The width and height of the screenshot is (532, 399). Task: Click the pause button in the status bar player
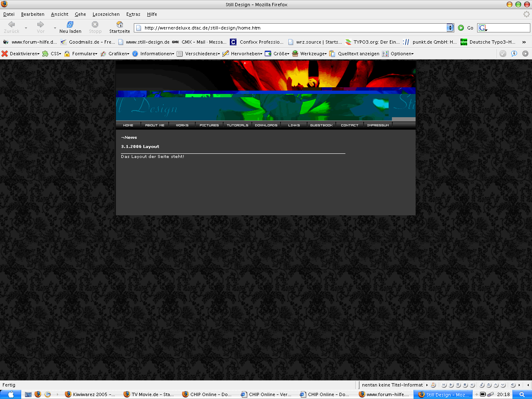458,385
